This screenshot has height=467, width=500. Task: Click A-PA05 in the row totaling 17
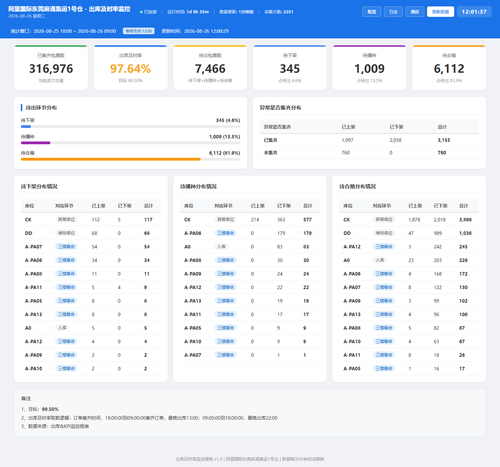click(352, 369)
